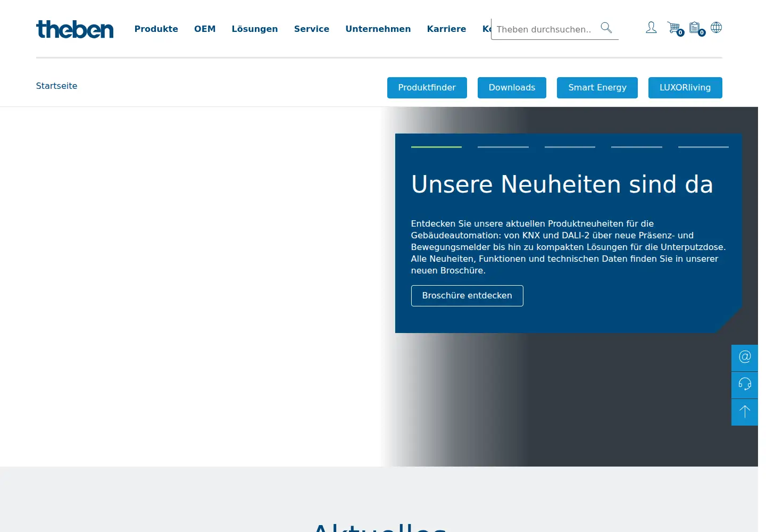The height and width of the screenshot is (532, 766).
Task: Click the headset support side icon
Action: [x=745, y=385]
